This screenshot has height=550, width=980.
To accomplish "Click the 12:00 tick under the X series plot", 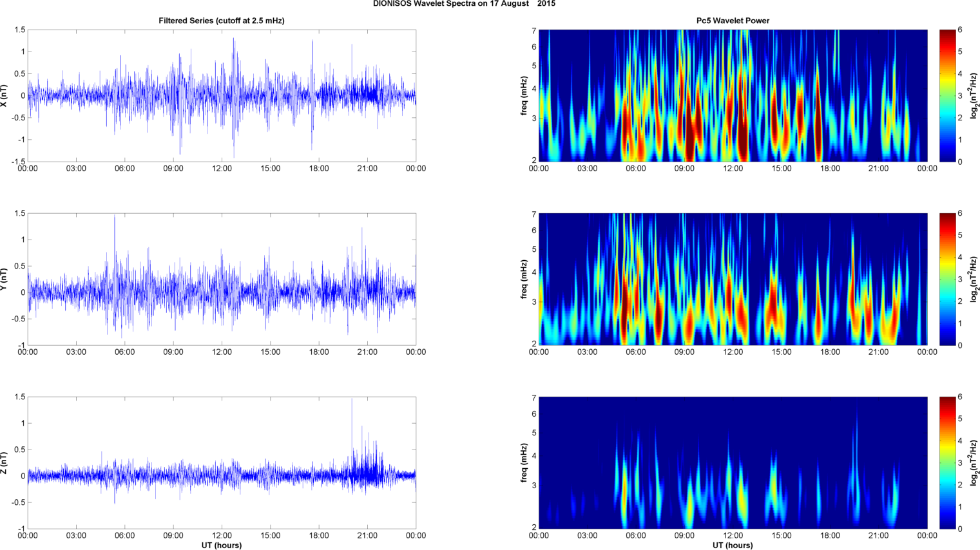I will (x=222, y=169).
